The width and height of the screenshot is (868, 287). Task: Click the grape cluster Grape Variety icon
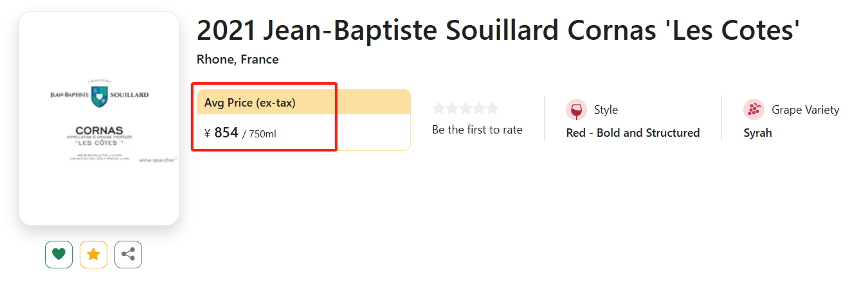(754, 110)
